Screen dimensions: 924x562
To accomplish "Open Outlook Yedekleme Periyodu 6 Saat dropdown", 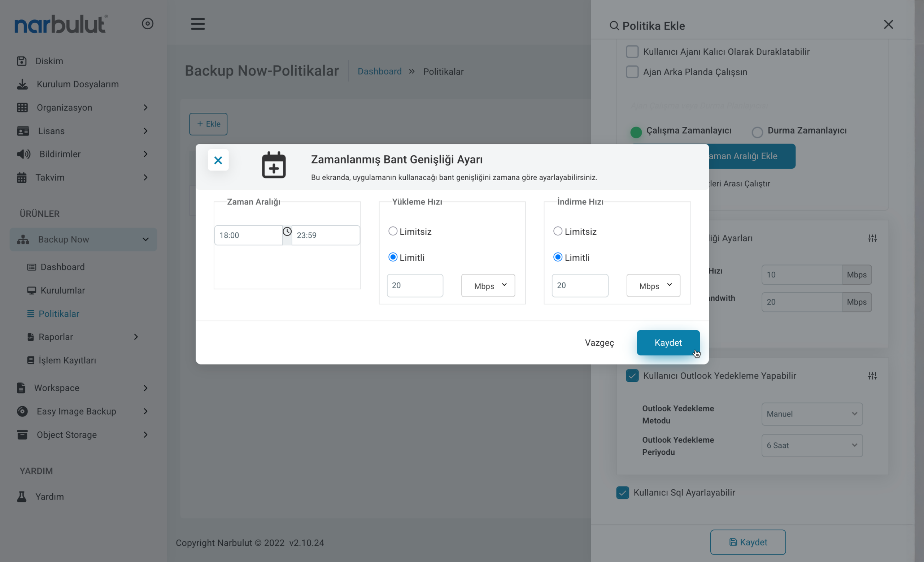I will click(812, 445).
